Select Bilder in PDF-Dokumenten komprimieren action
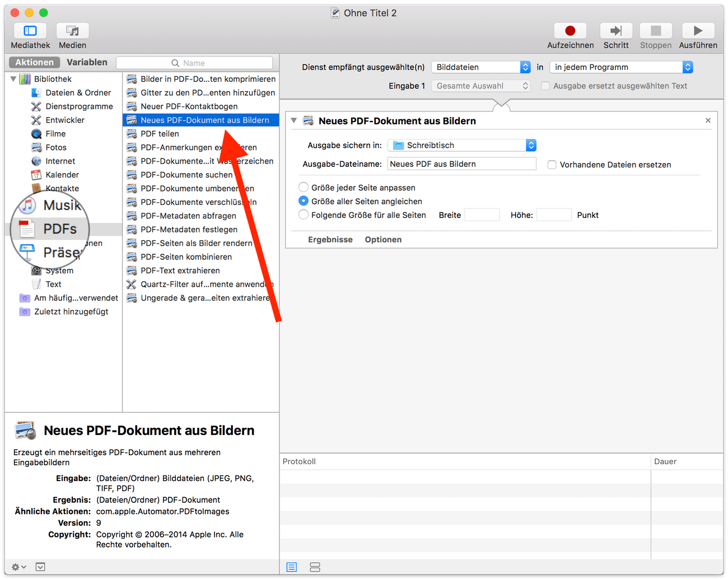Screen dimensions: 728x579 (201, 79)
